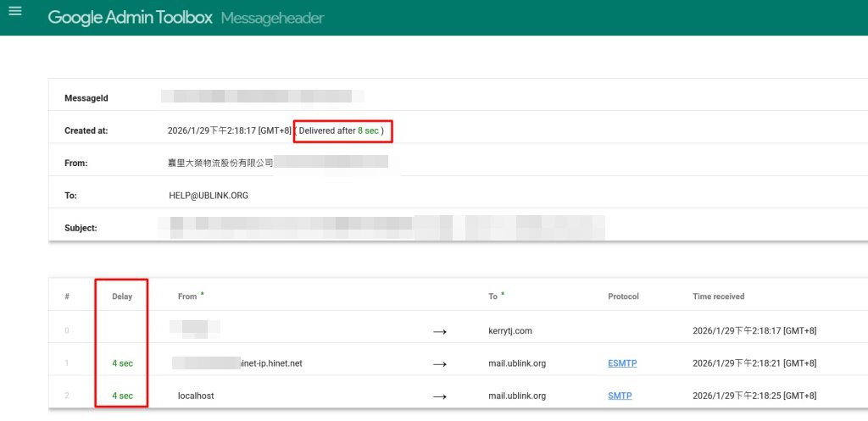
Task: Click the arrow in the kerrytj.com row
Action: 440,332
